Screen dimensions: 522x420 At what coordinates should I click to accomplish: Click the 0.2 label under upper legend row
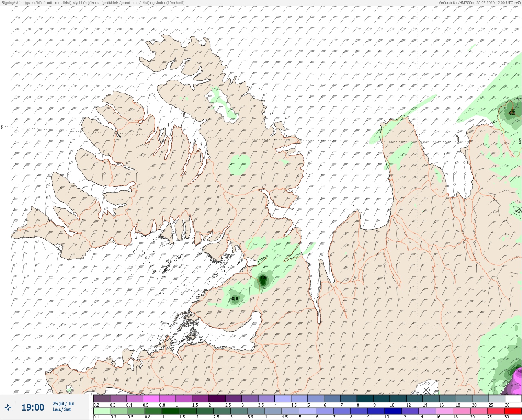(96, 405)
